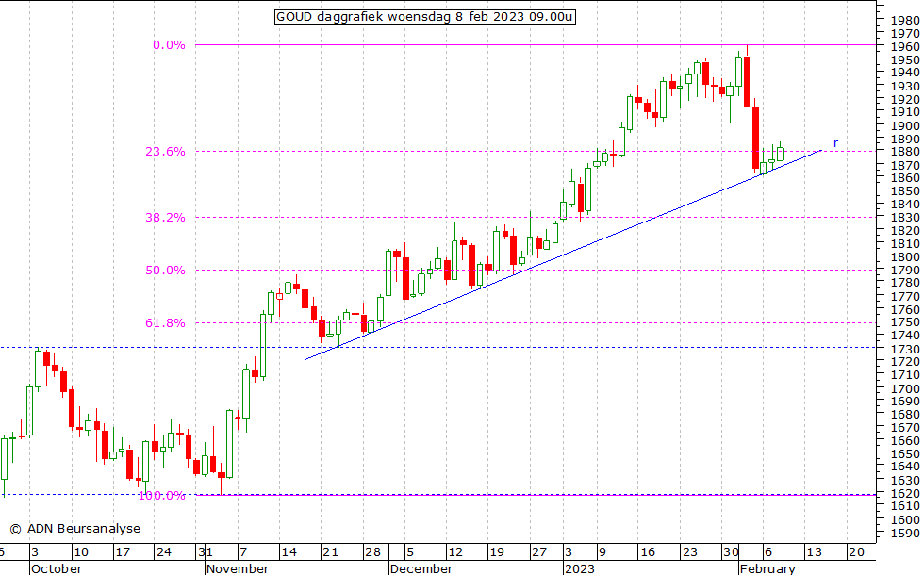The height and width of the screenshot is (575, 924).
Task: Click price level 1590 on the axis
Action: click(905, 533)
